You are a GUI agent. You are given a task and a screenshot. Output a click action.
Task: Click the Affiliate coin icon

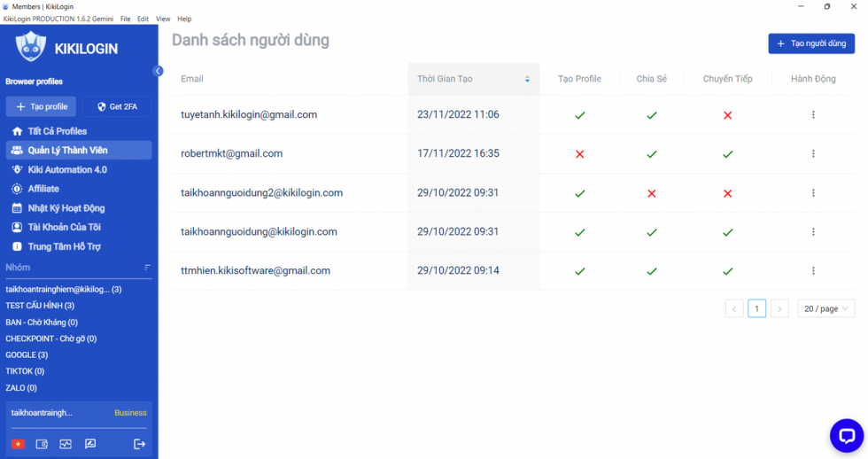point(17,189)
